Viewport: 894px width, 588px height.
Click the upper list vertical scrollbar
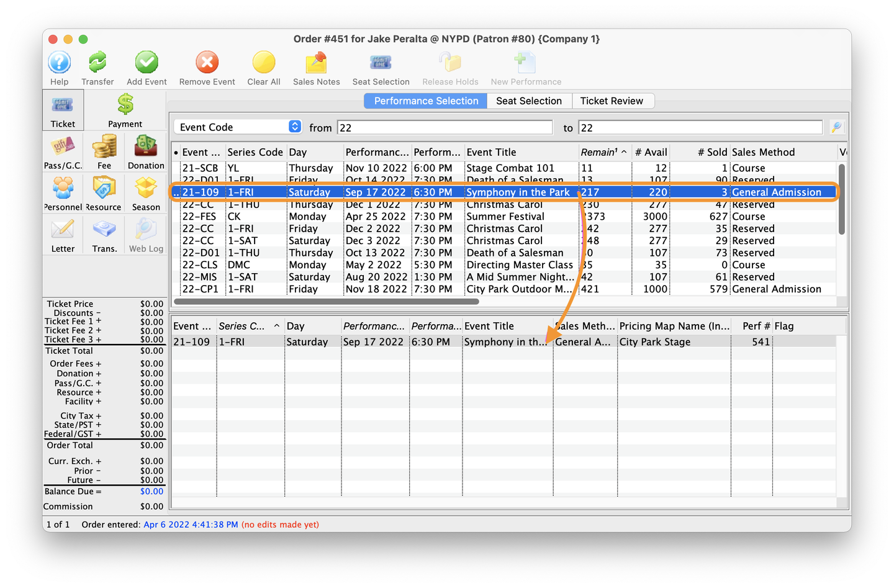tap(842, 199)
